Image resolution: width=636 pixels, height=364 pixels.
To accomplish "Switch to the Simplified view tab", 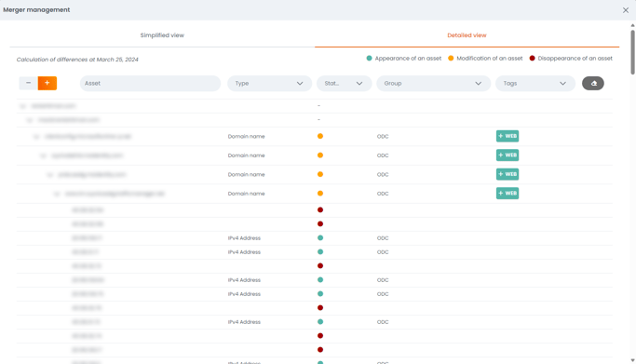I will [162, 35].
